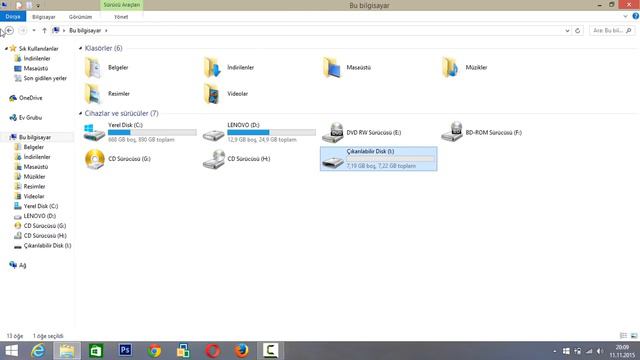Screen dimensions: 640x360
Task: Select Bu bilgisayar in address breadcrumb
Action: [x=85, y=31]
